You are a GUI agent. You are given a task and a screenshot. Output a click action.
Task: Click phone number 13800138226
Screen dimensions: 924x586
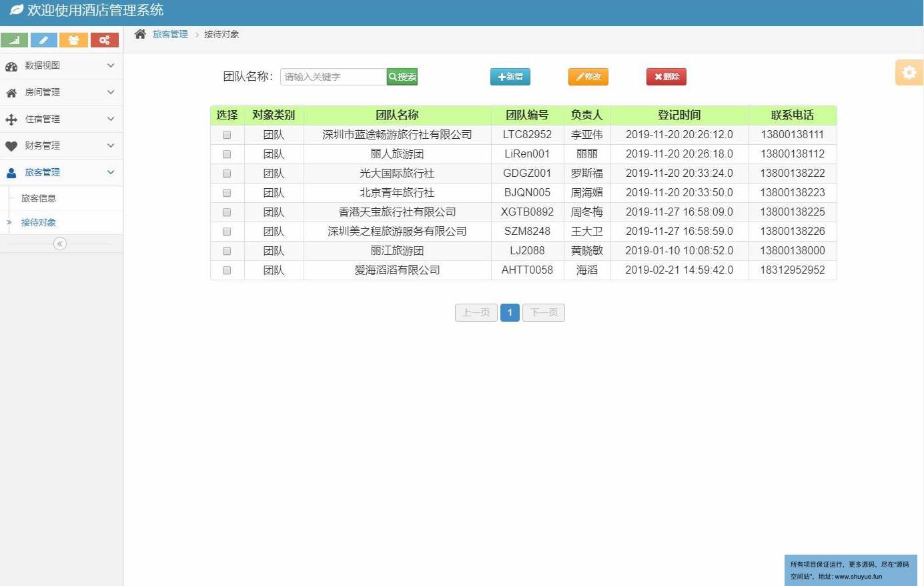point(793,232)
